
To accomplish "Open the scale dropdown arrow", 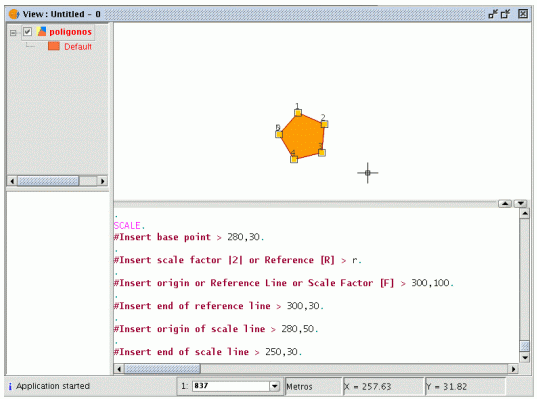I will pyautogui.click(x=274, y=386).
